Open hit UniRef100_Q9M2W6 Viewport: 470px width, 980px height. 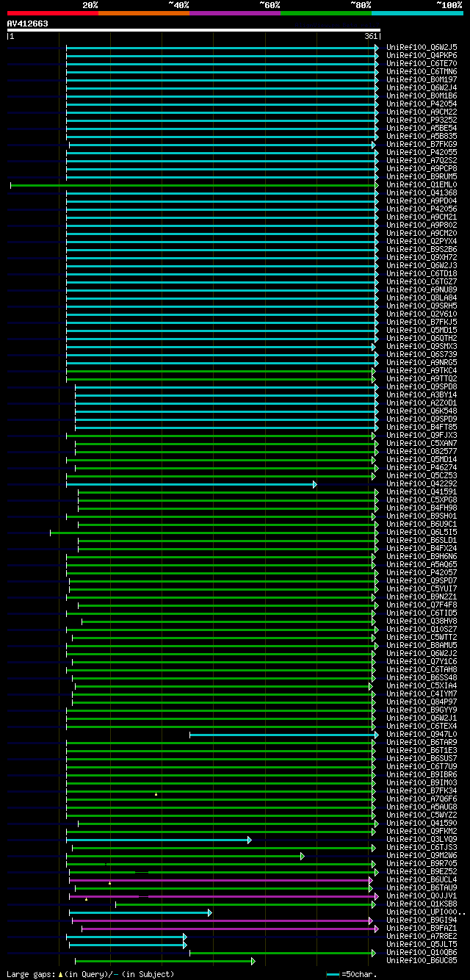coord(422,856)
